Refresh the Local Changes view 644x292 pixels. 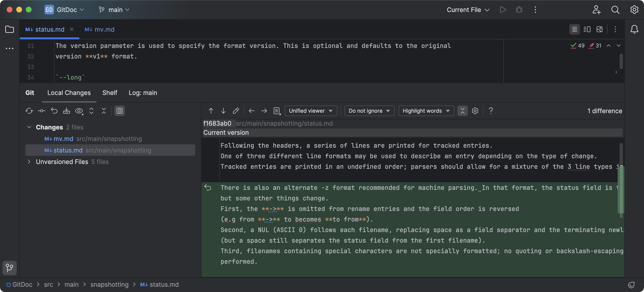coord(29,111)
